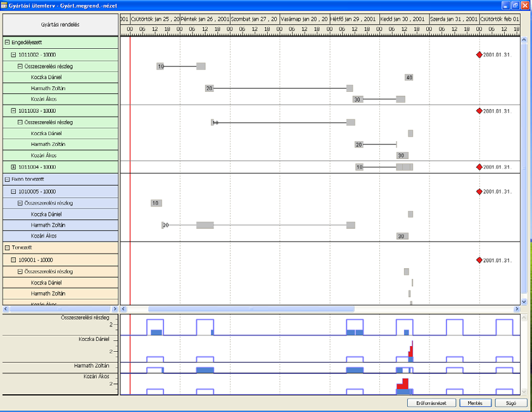Select operation 30 in Kozári Ákos row of order 1011003
This screenshot has width=532, height=412.
402,155
